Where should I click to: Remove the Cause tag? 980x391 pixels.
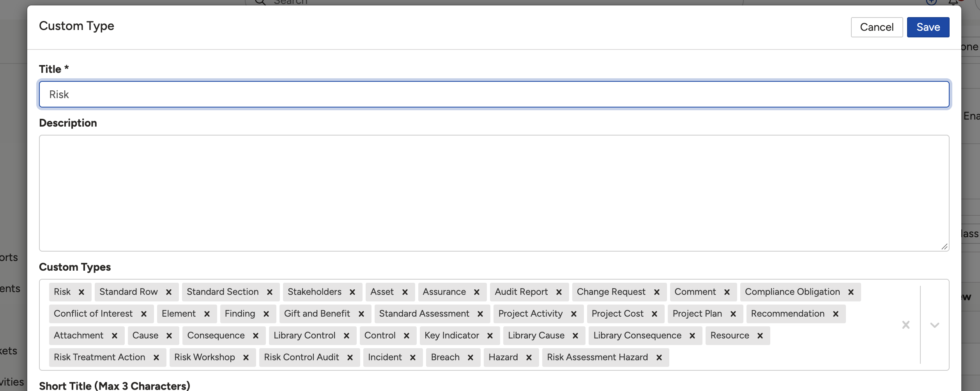(169, 336)
